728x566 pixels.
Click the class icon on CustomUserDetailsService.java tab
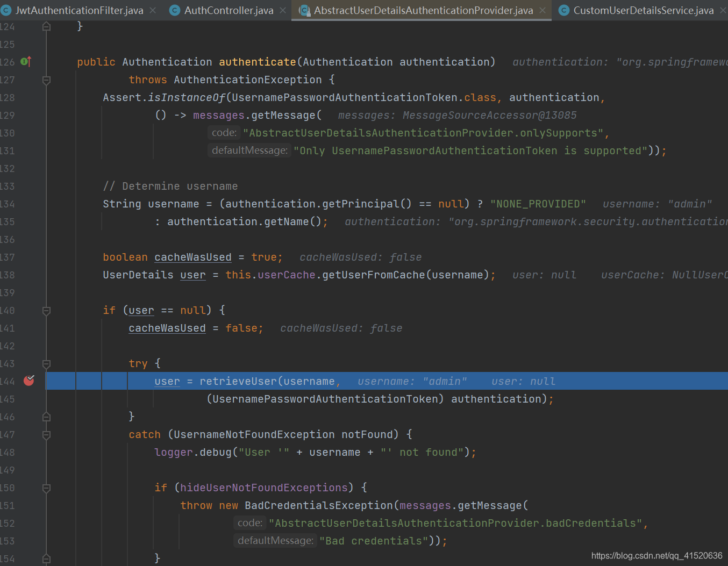[564, 10]
